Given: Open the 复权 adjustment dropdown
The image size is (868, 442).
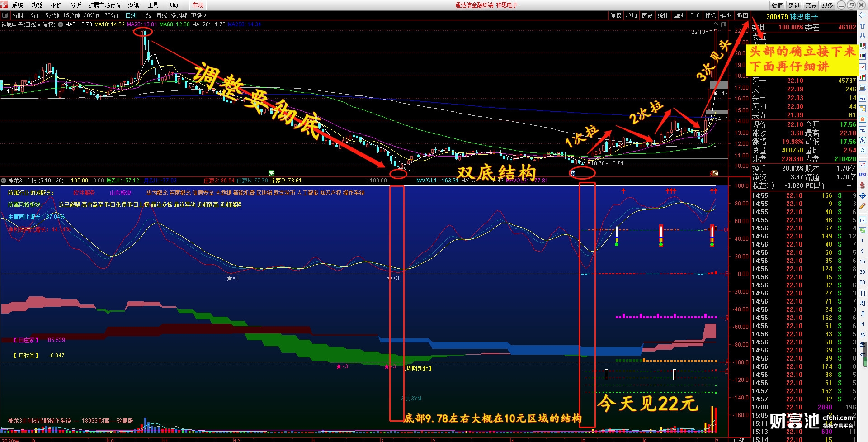Looking at the screenshot, I should (x=616, y=15).
